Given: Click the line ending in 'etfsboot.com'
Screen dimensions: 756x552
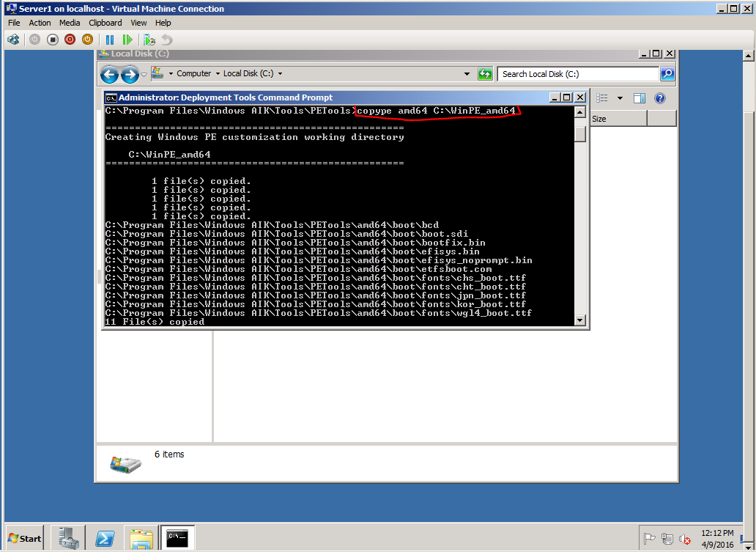Looking at the screenshot, I should tap(298, 269).
